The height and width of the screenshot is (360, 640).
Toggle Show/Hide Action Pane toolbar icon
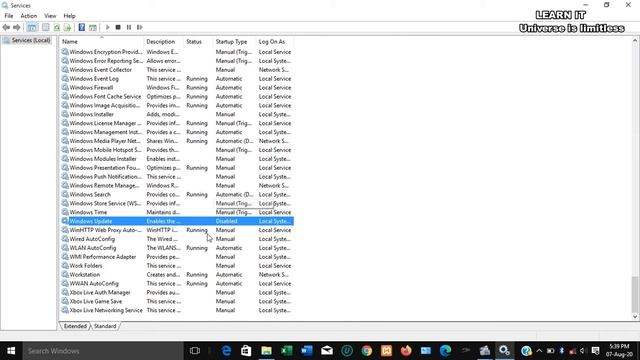[x=93, y=27]
